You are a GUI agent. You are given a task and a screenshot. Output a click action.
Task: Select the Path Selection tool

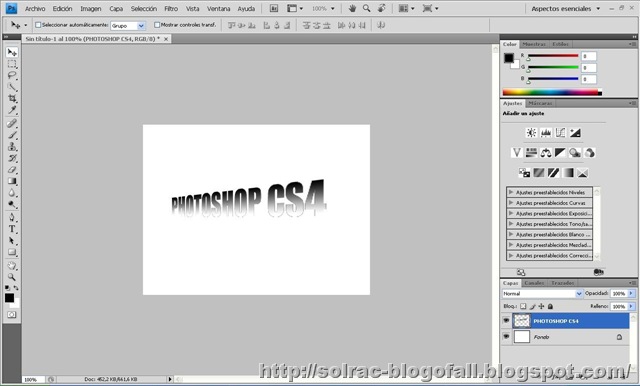point(12,241)
